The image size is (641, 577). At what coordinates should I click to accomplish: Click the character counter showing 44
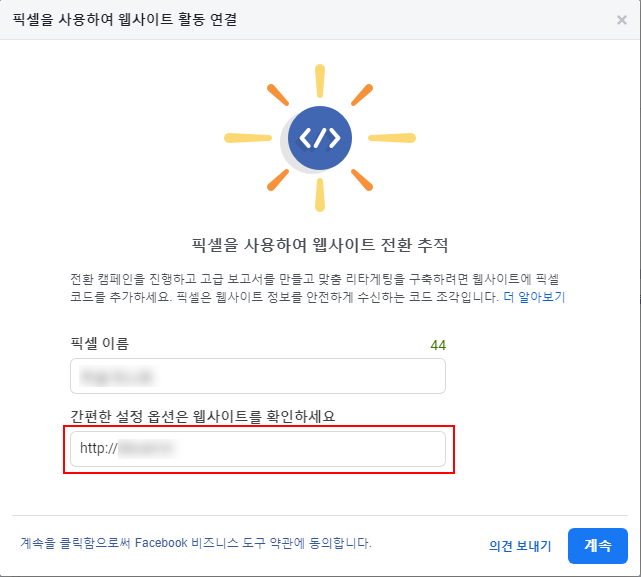[437, 345]
